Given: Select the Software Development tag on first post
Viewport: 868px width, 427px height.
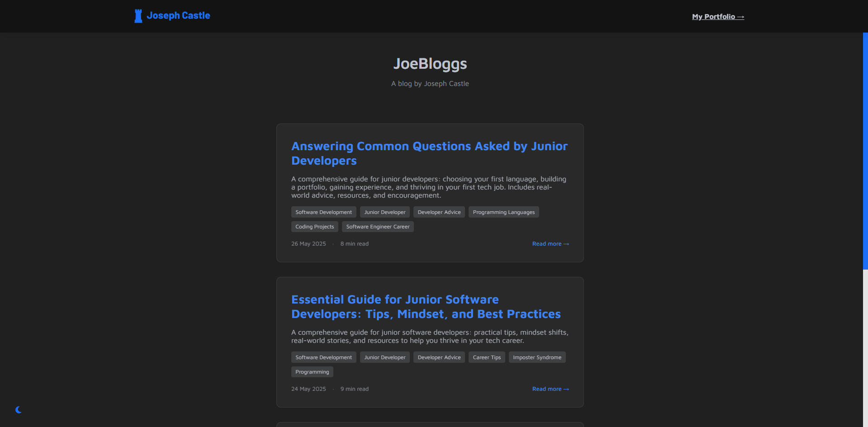Looking at the screenshot, I should click(x=323, y=212).
